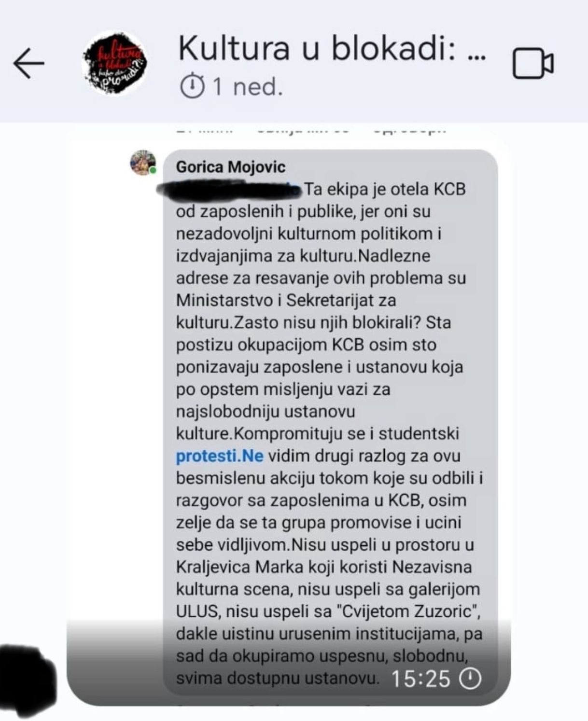Viewport: 588px width, 721px height.
Task: Tap the Gorica Mojovic sender name
Action: (x=231, y=167)
